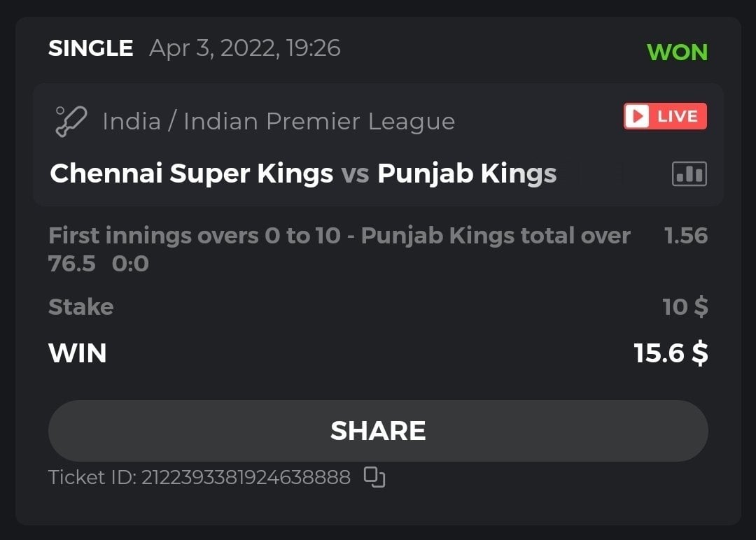Click the First innings overs bet description
This screenshot has width=756, height=540.
pos(339,236)
